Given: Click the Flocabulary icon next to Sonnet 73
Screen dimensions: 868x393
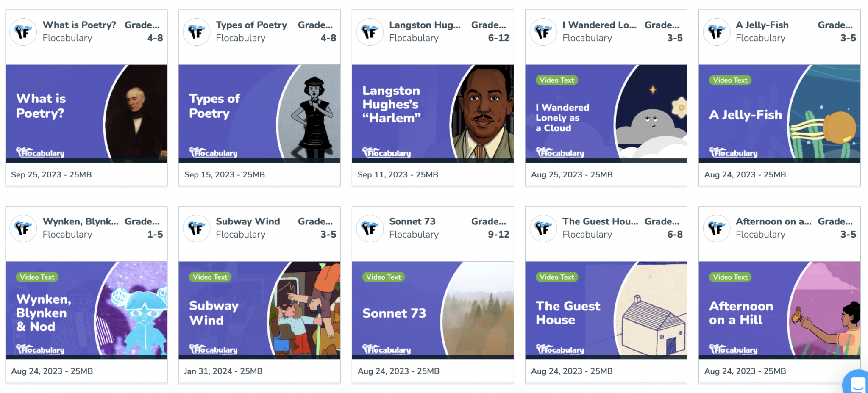Looking at the screenshot, I should pos(370,228).
